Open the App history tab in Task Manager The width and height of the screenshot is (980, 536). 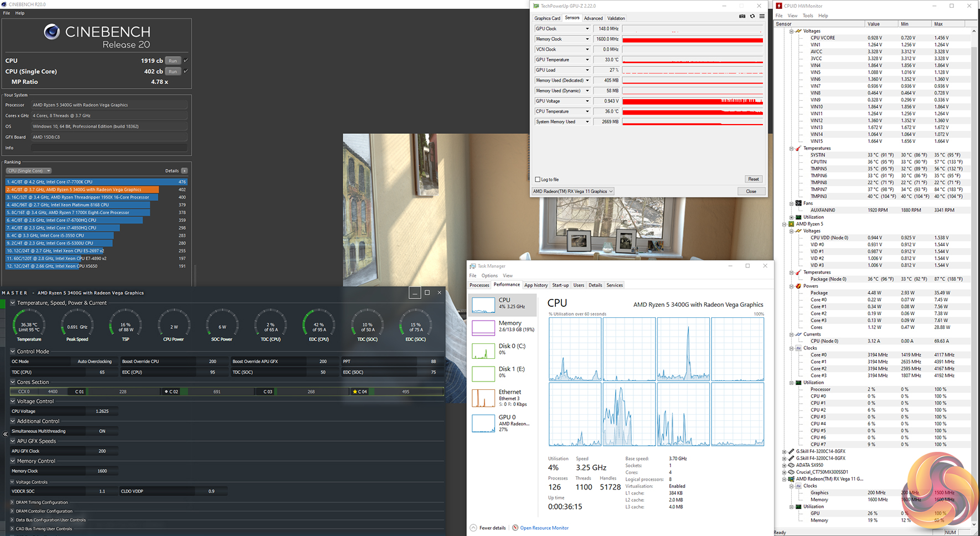535,285
